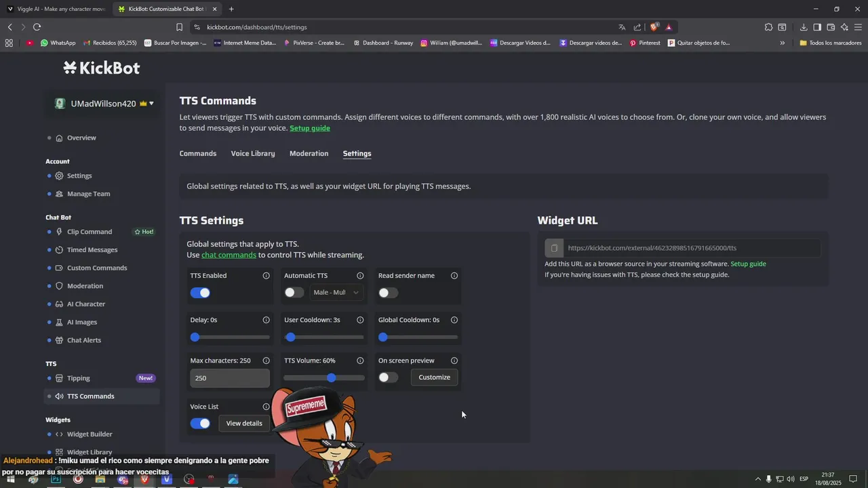The image size is (868, 488).
Task: Open Clip Command page
Action: [x=90, y=232]
